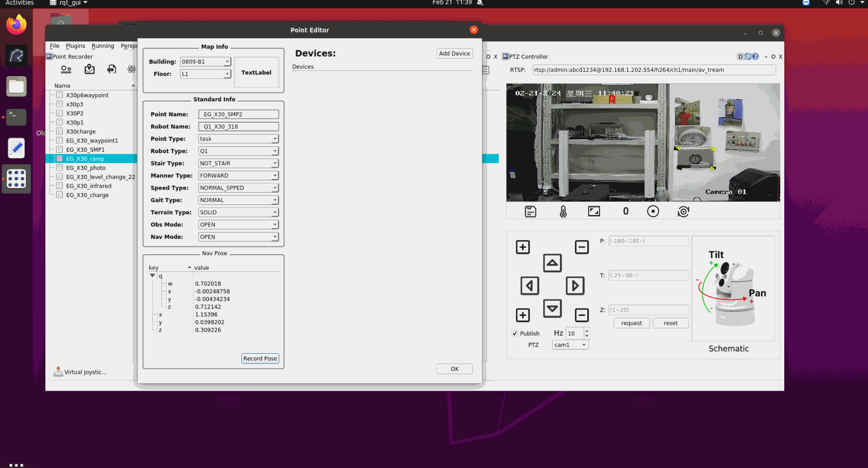This screenshot has height=468, width=868.
Task: Uncheck the Publish checkbox
Action: pyautogui.click(x=515, y=334)
